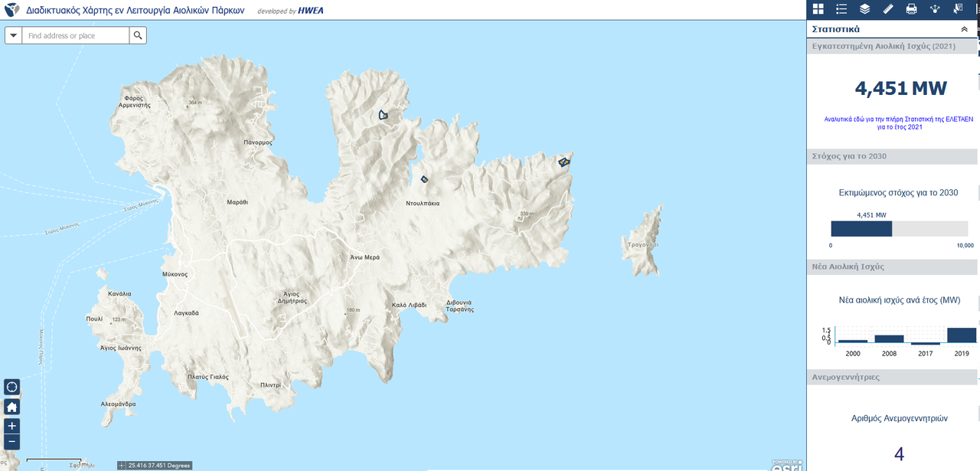The width and height of the screenshot is (980, 471).
Task: Click the Άνω Μερά label on map
Action: 364,257
